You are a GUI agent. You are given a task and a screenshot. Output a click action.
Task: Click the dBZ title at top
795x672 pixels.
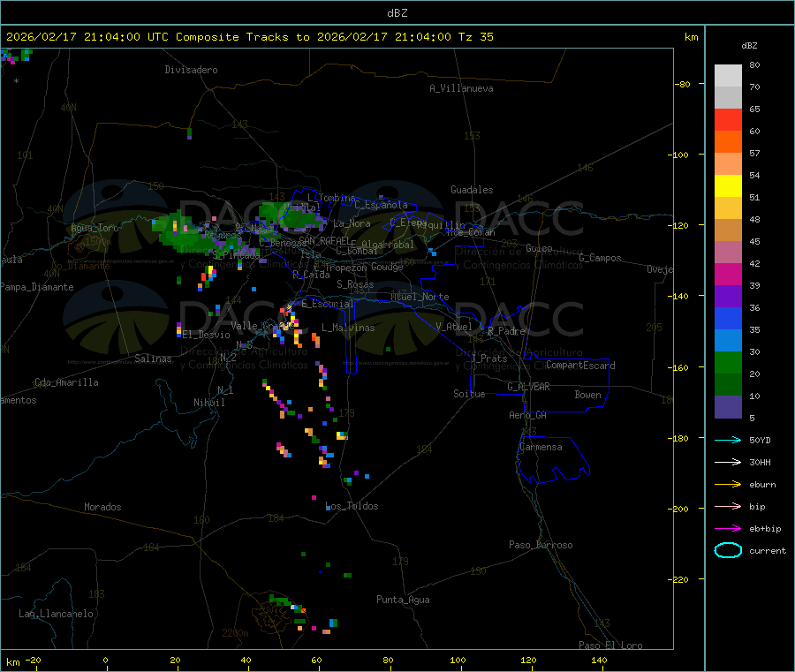(397, 13)
